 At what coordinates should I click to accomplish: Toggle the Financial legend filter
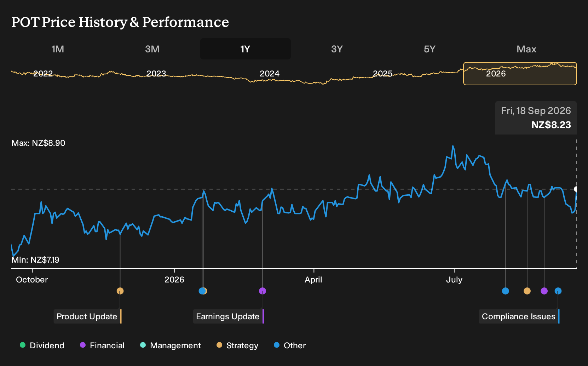tap(102, 345)
